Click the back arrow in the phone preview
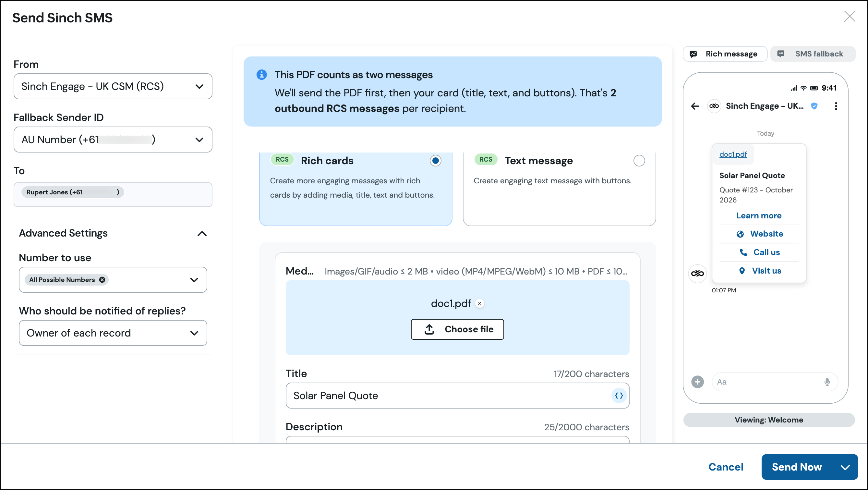 695,106
